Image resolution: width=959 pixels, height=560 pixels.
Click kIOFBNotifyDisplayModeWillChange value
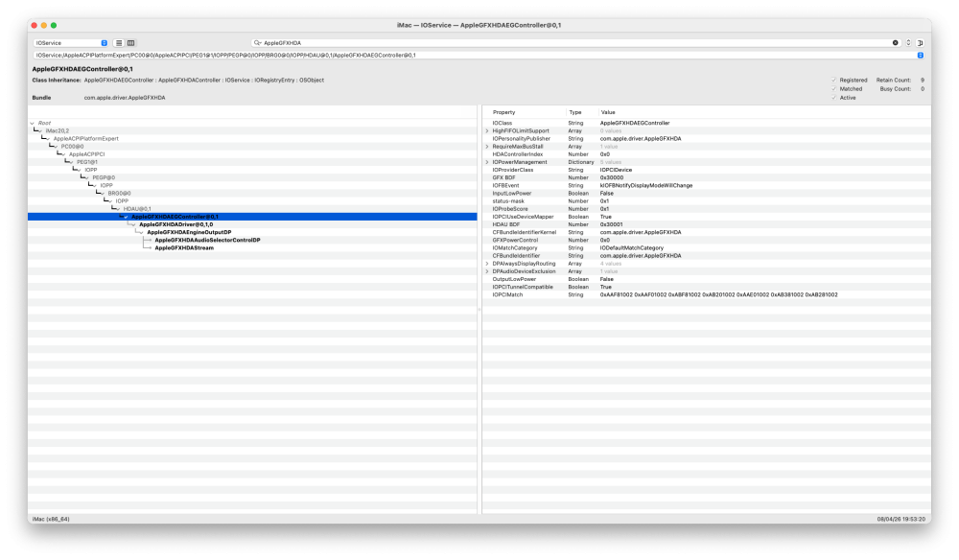[x=645, y=185]
